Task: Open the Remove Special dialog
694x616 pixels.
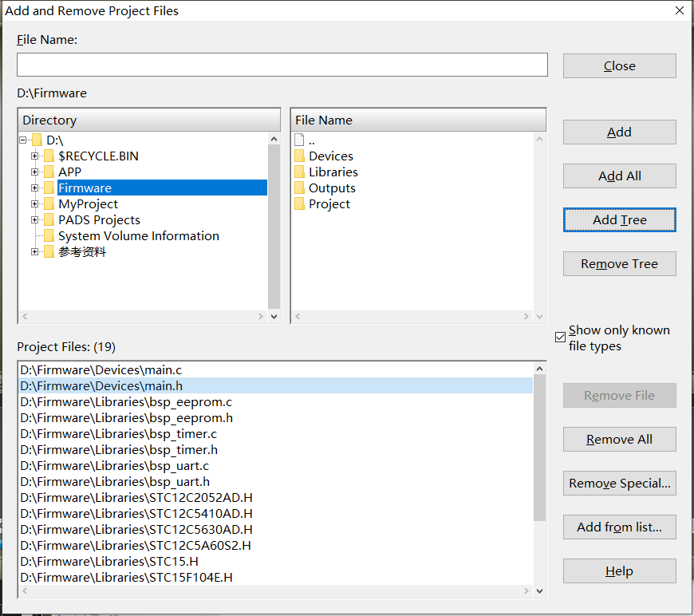Action: point(619,484)
